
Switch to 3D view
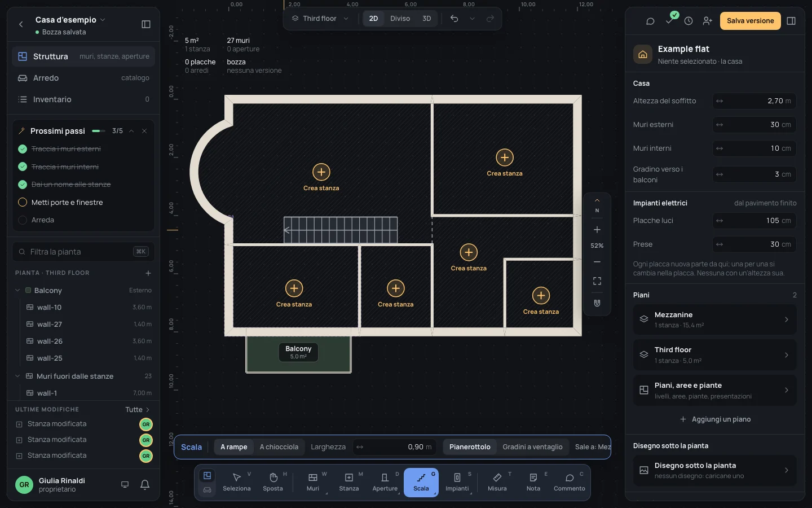(x=427, y=19)
